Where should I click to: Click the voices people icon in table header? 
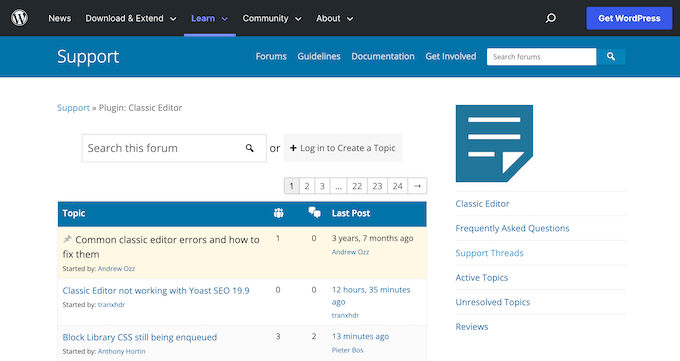click(x=278, y=213)
